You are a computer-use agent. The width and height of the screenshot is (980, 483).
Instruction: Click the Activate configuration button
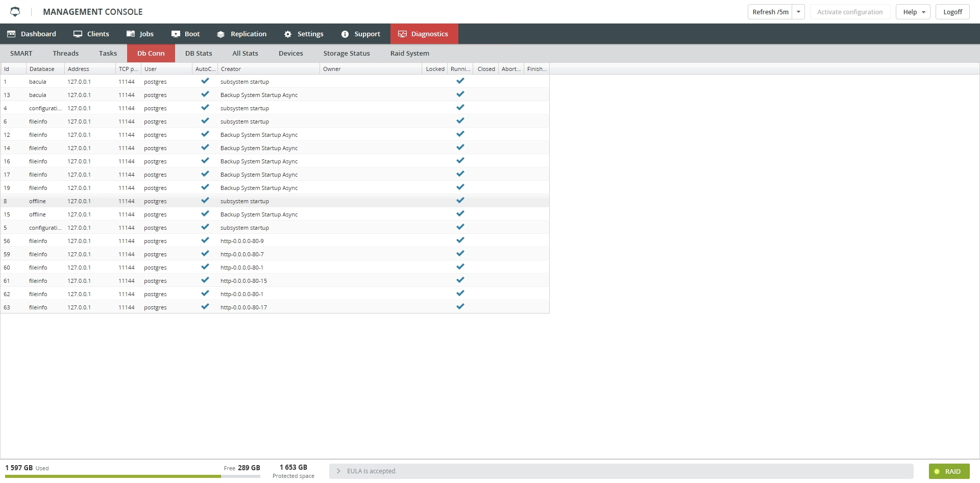tap(850, 12)
